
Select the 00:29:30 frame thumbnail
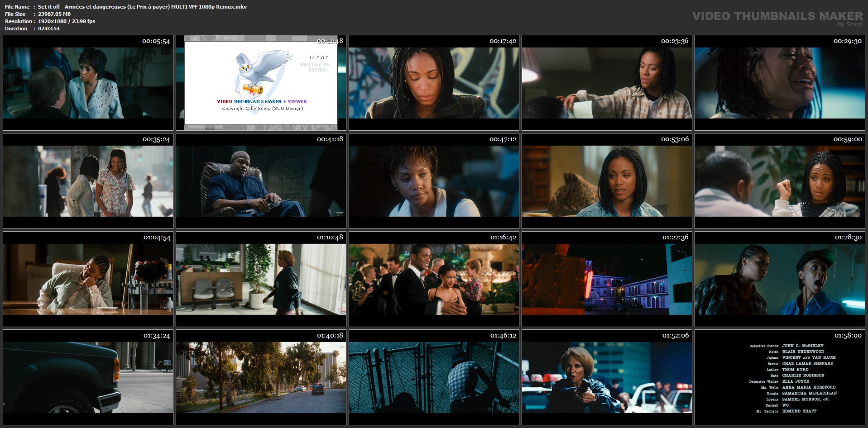tap(780, 83)
